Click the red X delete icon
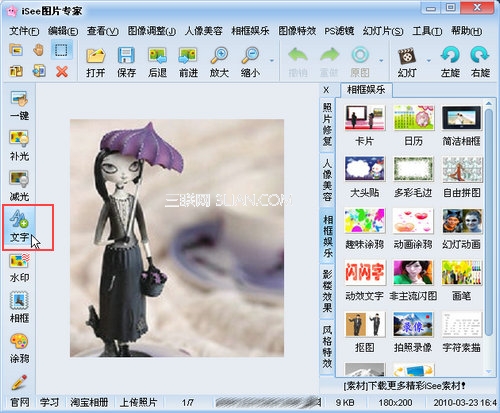This screenshot has width=500, height=413. click(x=62, y=71)
